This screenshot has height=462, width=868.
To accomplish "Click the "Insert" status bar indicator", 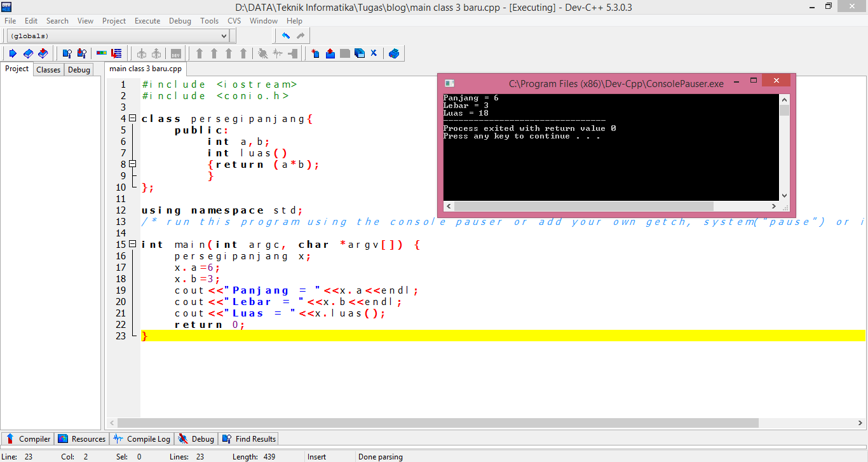I will (x=317, y=456).
